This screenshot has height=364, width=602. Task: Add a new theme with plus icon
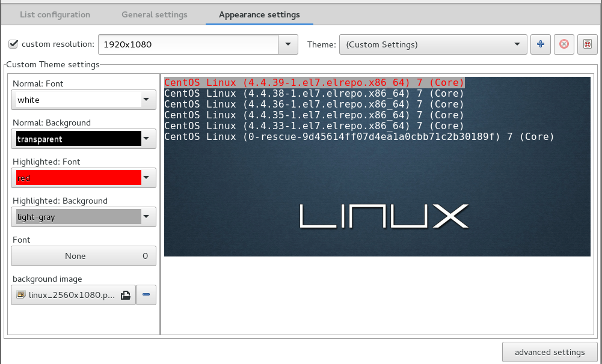coord(541,44)
